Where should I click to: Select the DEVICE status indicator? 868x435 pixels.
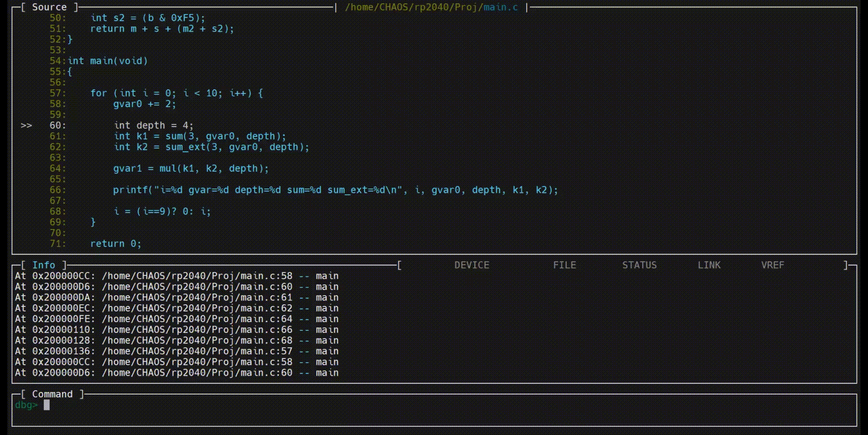coord(472,265)
